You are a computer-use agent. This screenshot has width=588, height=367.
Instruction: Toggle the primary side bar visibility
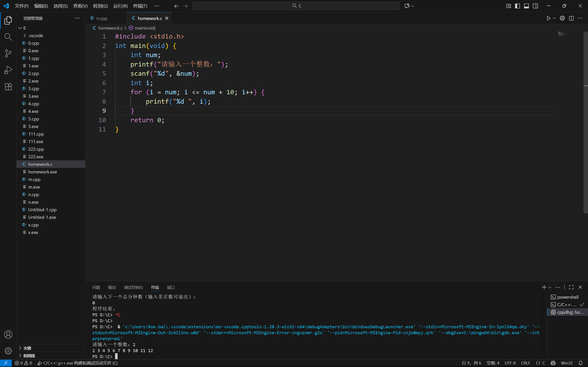[x=517, y=6]
